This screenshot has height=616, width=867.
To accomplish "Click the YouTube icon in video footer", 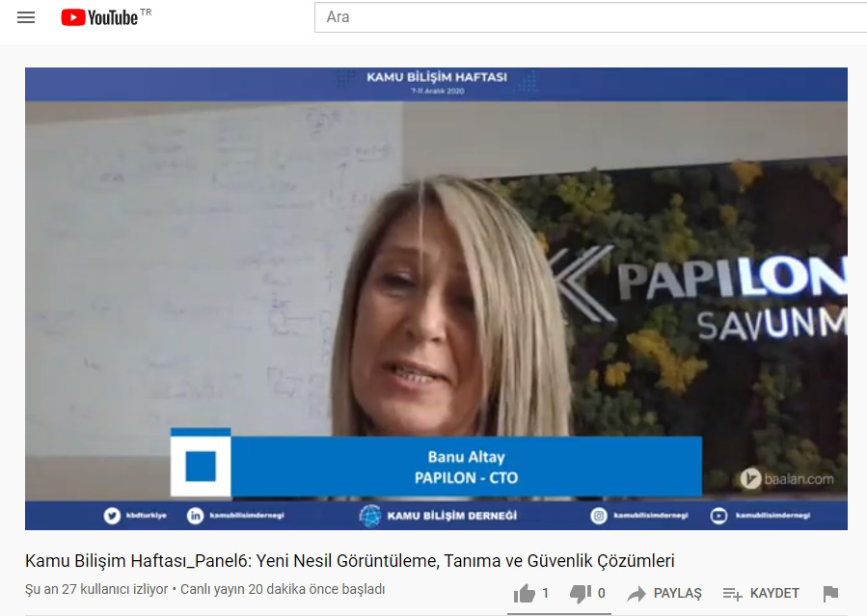I will point(719,516).
